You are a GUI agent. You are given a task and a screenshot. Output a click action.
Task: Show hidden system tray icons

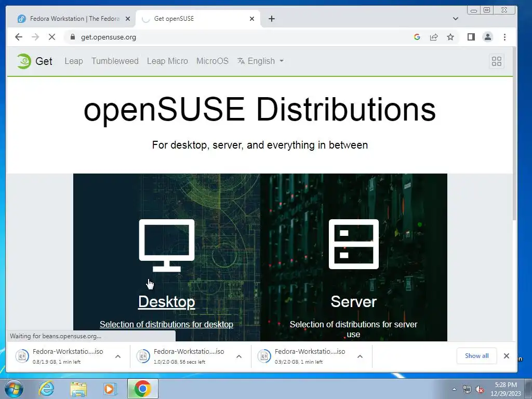[454, 389]
